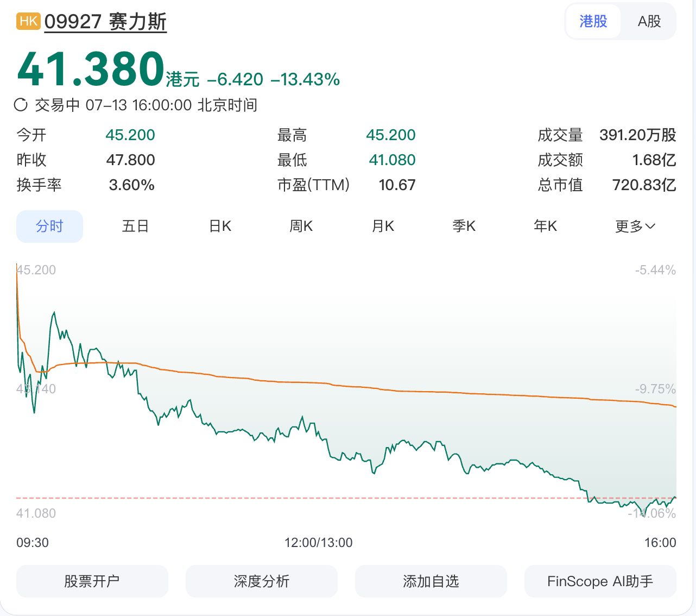The width and height of the screenshot is (696, 616).
Task: Click the 41.080 chart axis price label
Action: (x=36, y=513)
